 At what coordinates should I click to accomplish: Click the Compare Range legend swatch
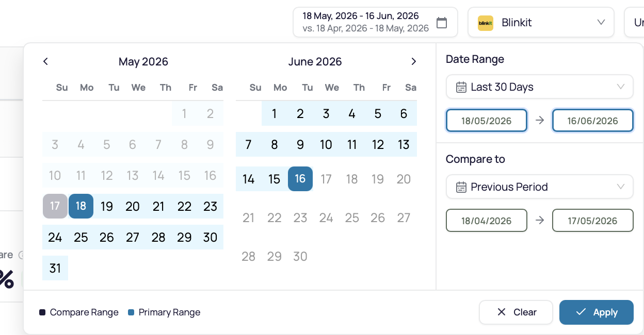point(42,312)
